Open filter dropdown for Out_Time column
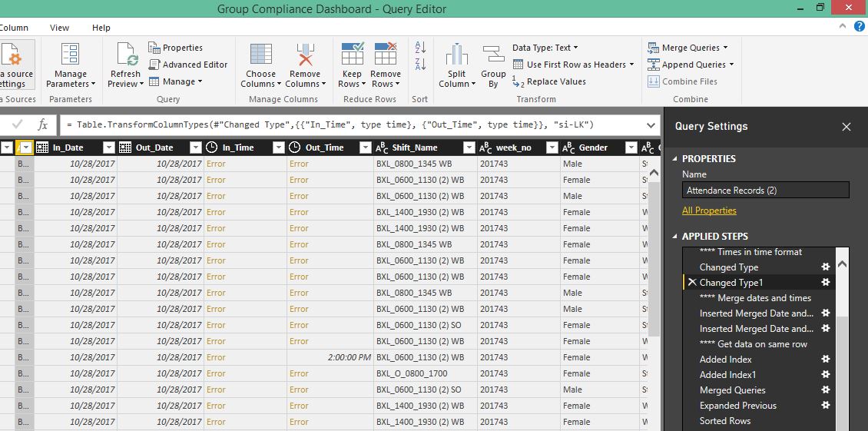The height and width of the screenshot is (431, 868). (366, 148)
